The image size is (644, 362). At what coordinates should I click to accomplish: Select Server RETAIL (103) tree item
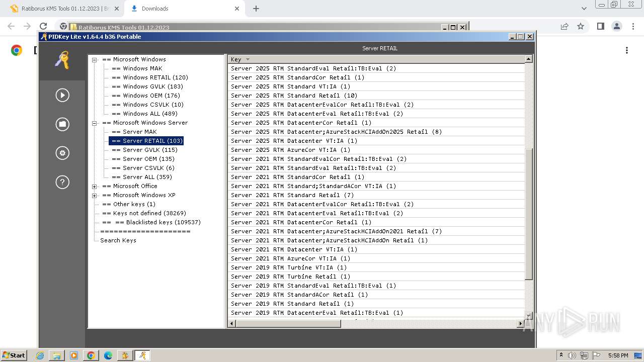click(x=146, y=141)
